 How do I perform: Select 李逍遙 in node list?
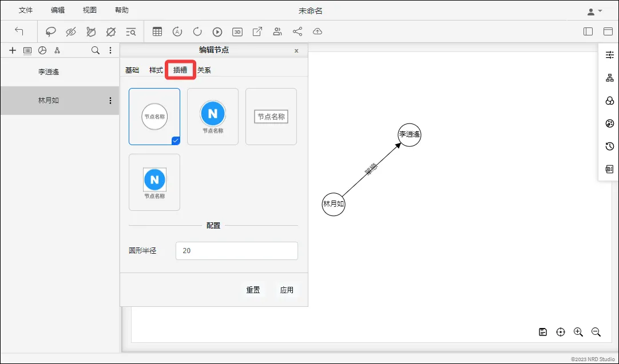tap(59, 72)
